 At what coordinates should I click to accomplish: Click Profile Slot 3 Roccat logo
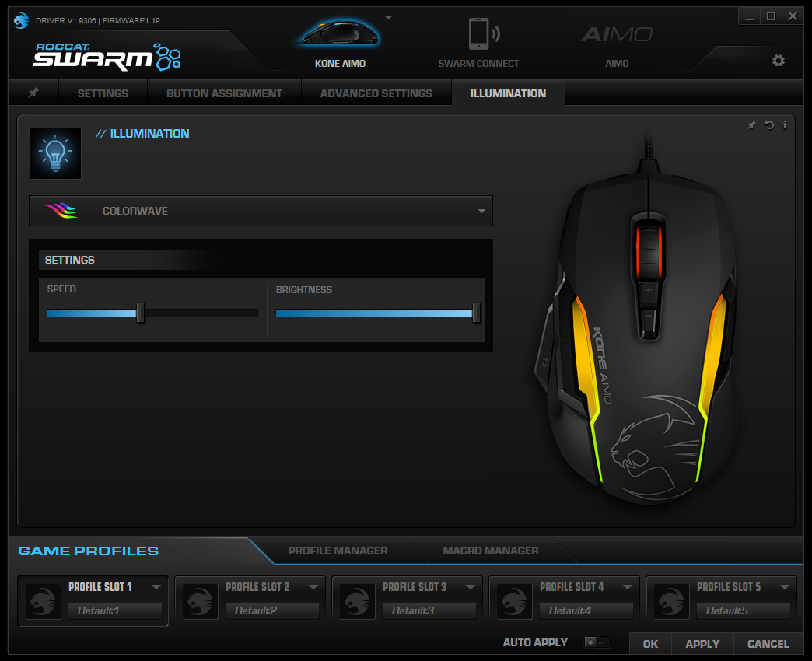click(x=357, y=601)
